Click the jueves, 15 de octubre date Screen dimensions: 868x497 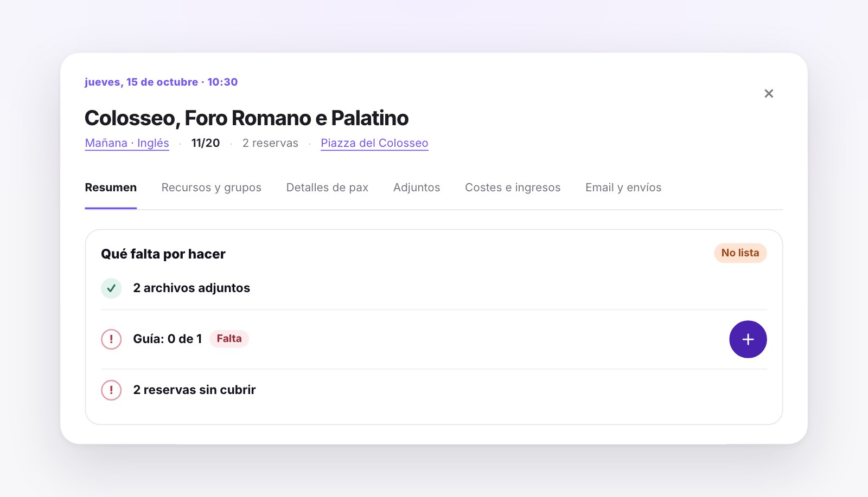141,82
